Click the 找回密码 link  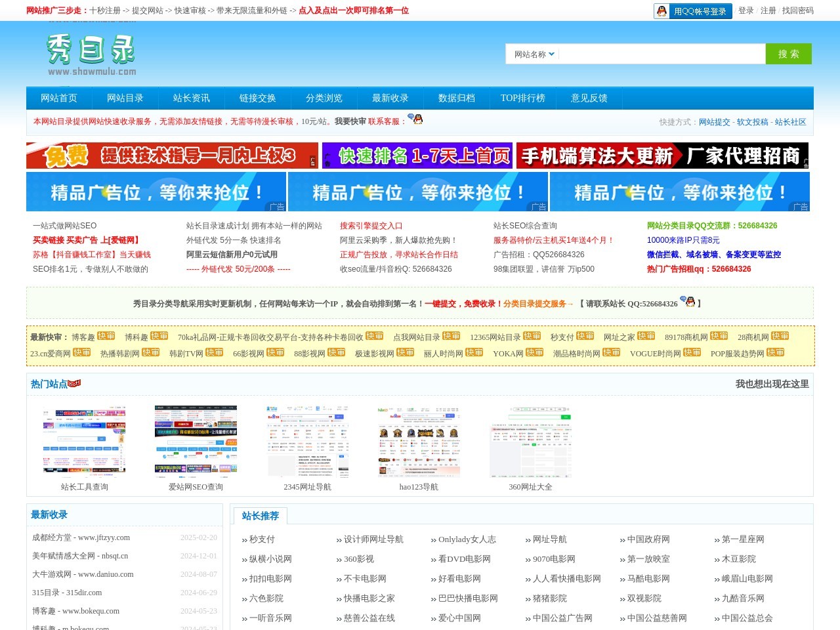click(797, 10)
